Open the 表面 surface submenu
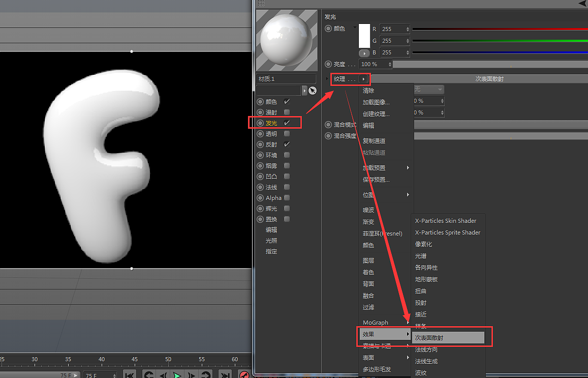Screen dimensions: 588x378 (x=386, y=358)
